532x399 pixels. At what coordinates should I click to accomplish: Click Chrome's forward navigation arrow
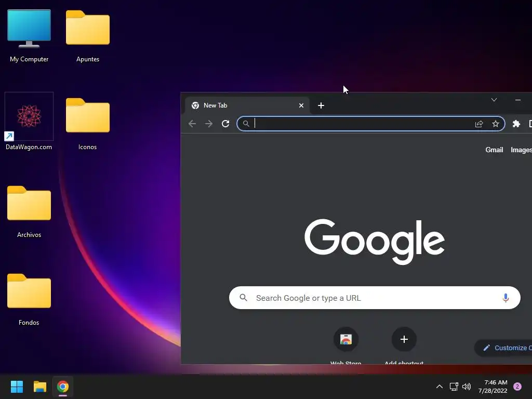[209, 124]
